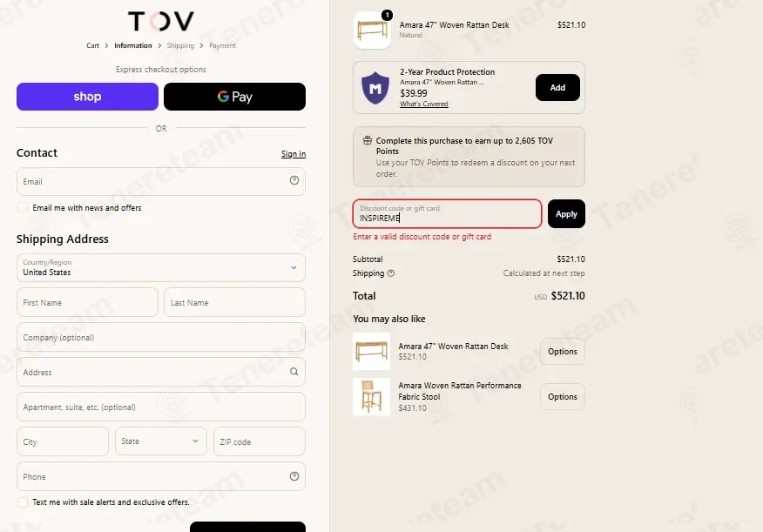The image size is (763, 532).
Task: Check Email me with news and offers
Action: point(23,207)
